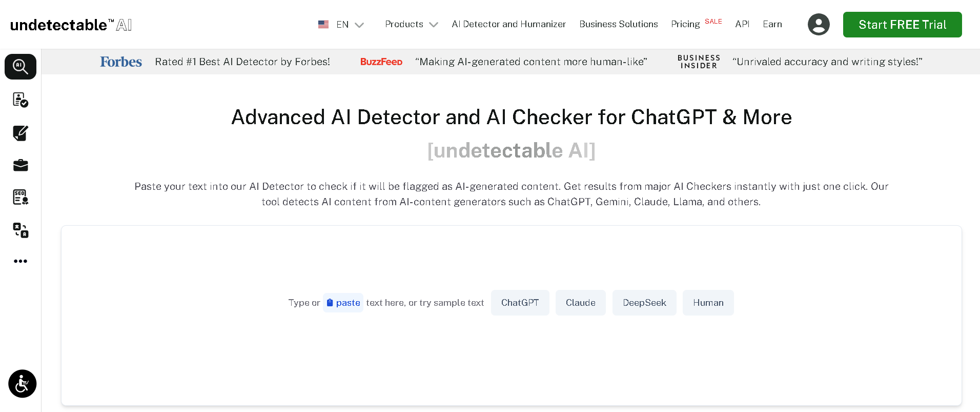Expand the Products dropdown menu
This screenshot has height=412, width=980.
(x=412, y=24)
